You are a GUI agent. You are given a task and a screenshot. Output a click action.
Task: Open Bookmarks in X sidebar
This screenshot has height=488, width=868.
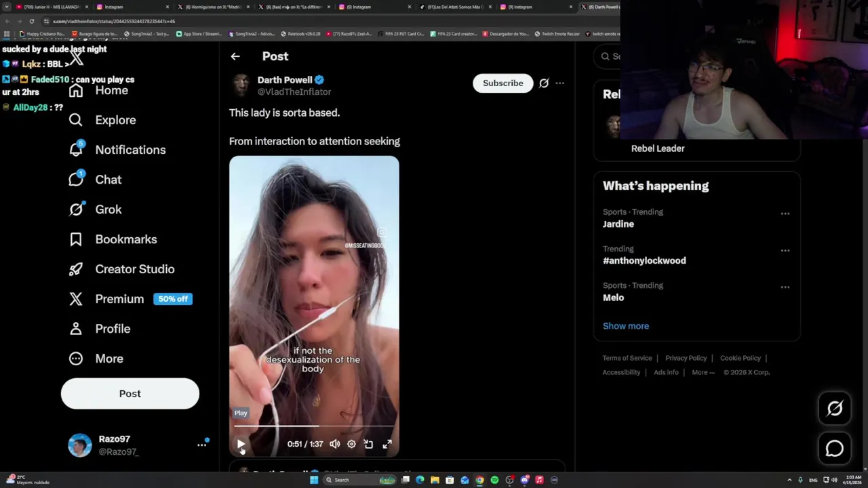[x=113, y=239]
